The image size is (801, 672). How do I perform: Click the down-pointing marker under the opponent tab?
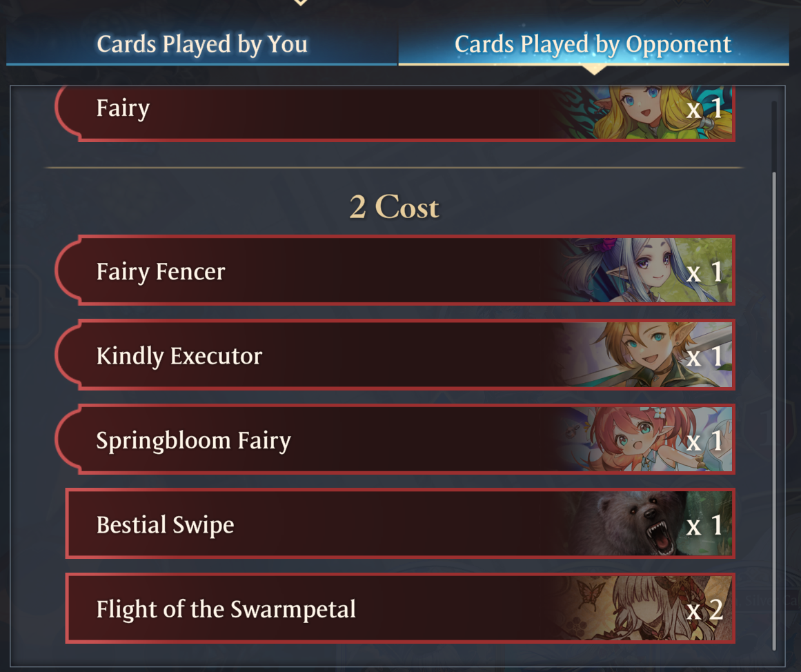pyautogui.click(x=593, y=70)
